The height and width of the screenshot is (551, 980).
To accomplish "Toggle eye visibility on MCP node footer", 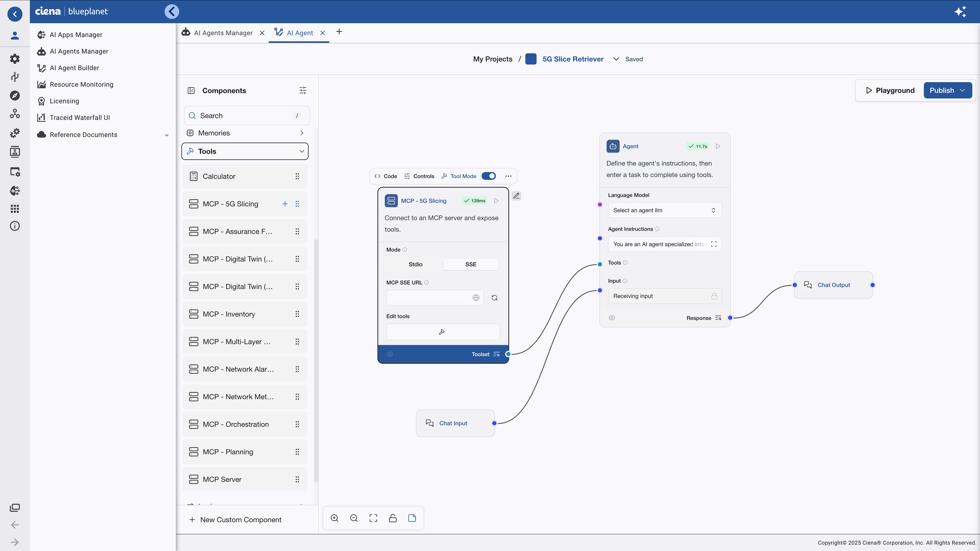I will [x=390, y=354].
